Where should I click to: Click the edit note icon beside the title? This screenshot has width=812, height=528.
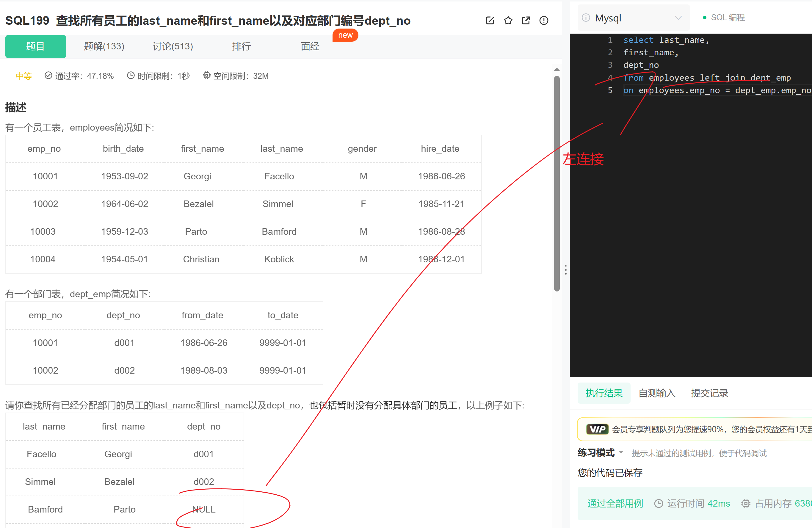point(490,21)
